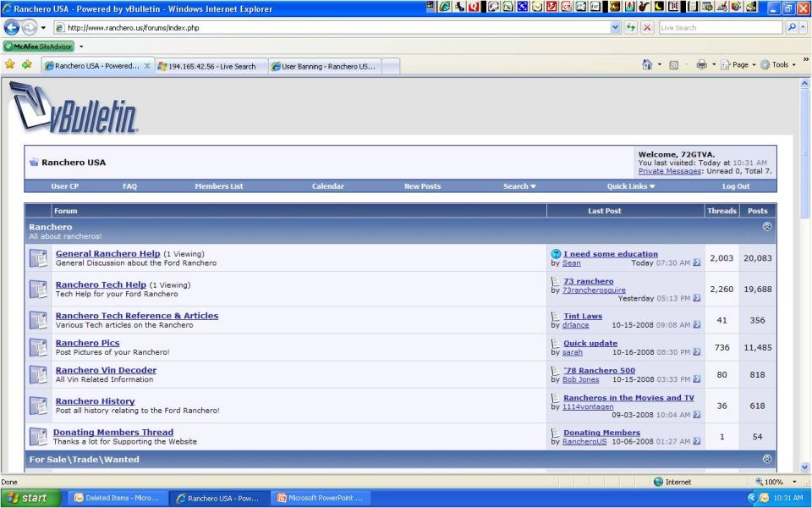
Task: Click Log Out in navbar
Action: pos(736,186)
